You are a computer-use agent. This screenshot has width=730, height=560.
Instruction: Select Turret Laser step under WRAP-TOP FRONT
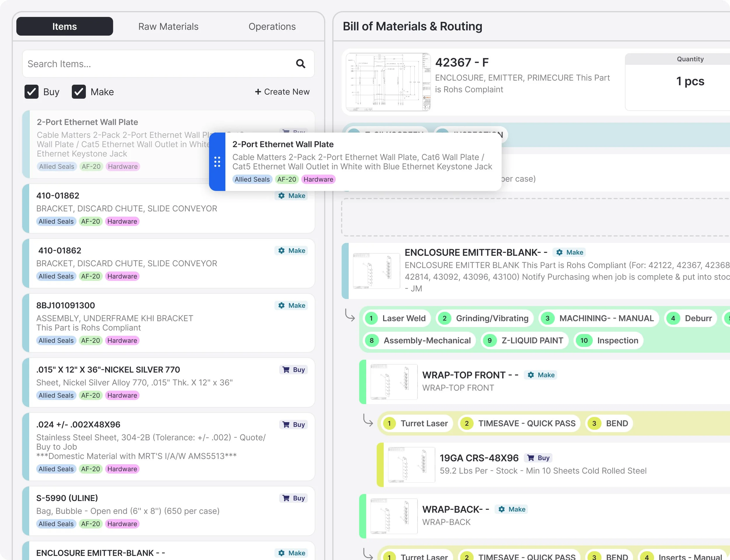click(x=417, y=423)
